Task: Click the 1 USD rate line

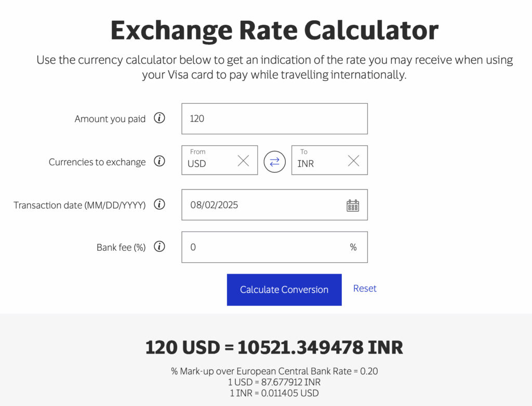Action: click(x=274, y=382)
